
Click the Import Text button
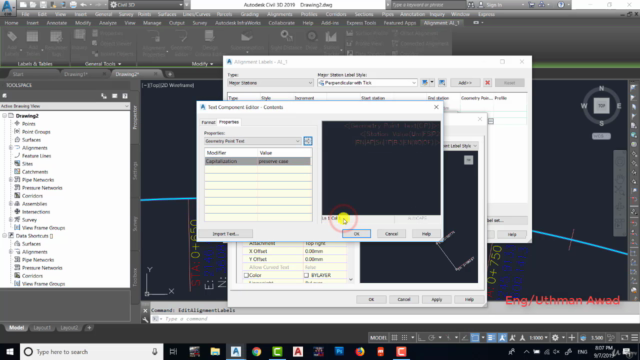(225, 234)
